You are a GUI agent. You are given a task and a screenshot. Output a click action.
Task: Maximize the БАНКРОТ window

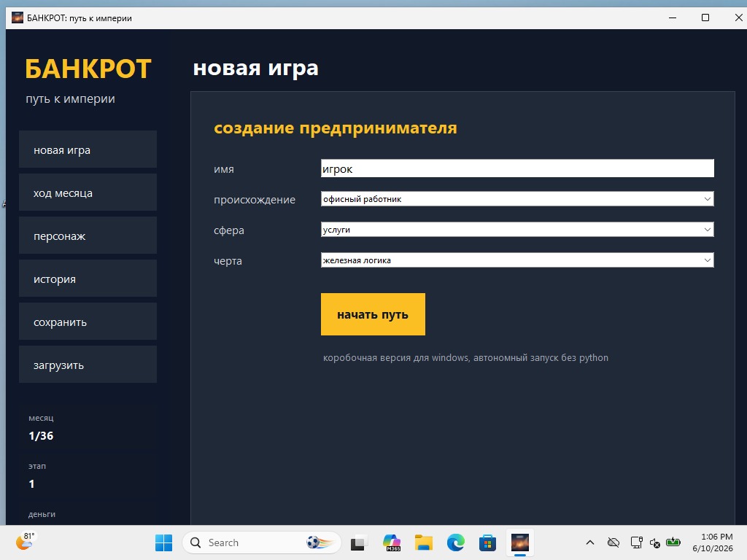[705, 17]
